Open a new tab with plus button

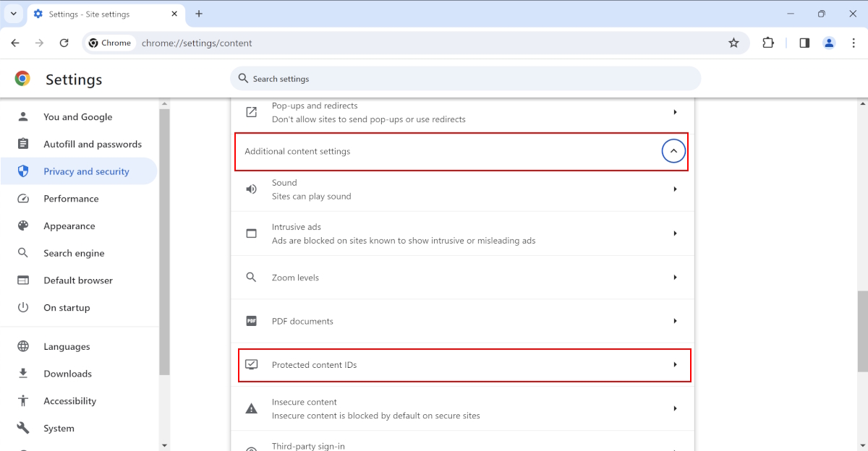click(x=199, y=14)
